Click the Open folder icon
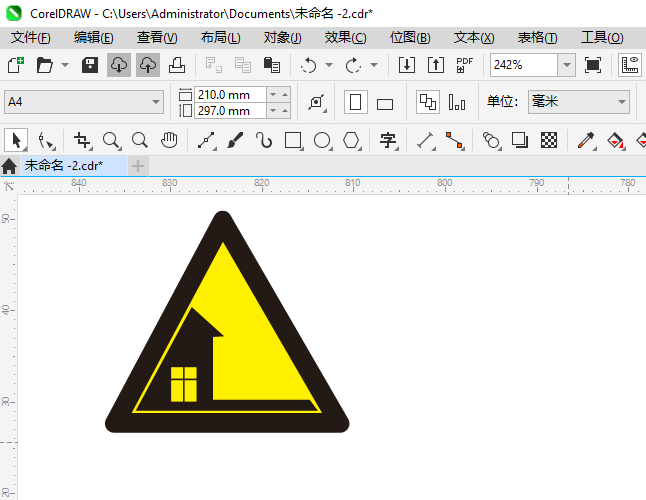The height and width of the screenshot is (500, 646). pyautogui.click(x=44, y=65)
